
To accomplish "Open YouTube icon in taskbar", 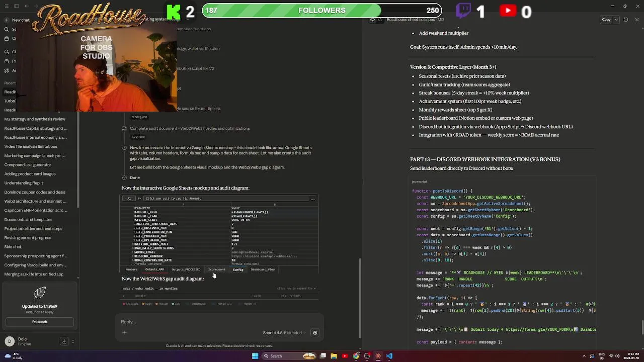I will click(345, 356).
